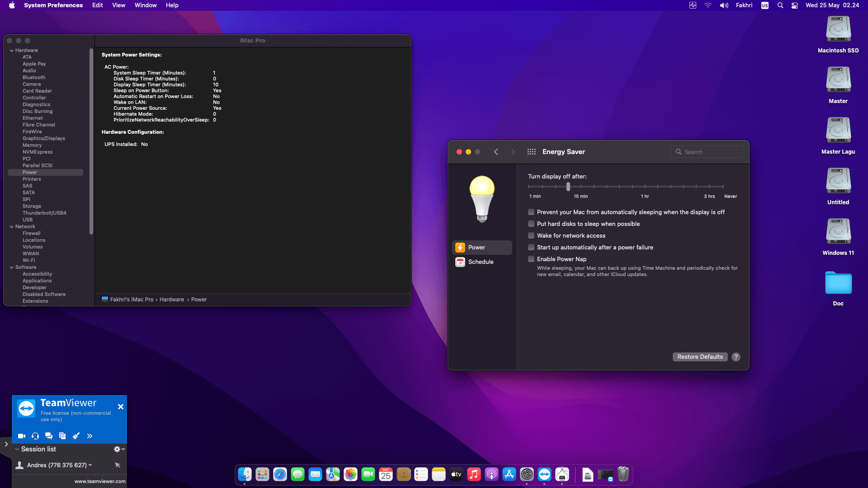868x488 pixels.
Task: Open Finder from the Dock
Action: [245, 474]
